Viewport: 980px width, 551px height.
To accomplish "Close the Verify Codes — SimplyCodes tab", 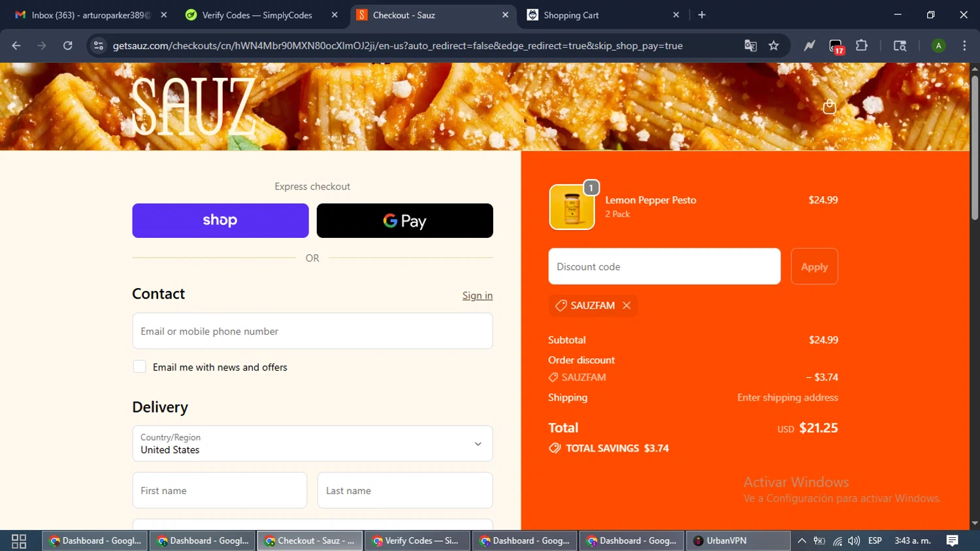I will pyautogui.click(x=335, y=15).
